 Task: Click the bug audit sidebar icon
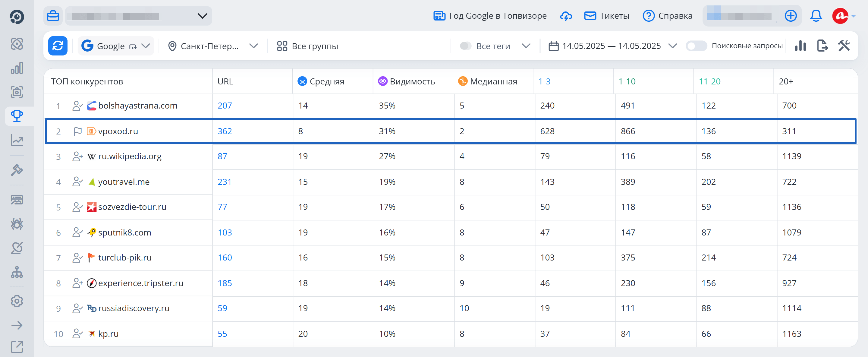17,224
